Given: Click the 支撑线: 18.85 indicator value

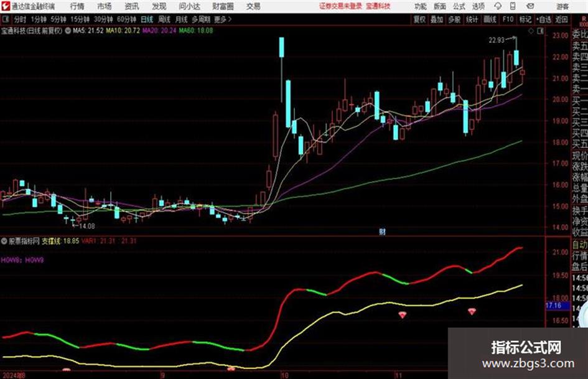Looking at the screenshot, I should tap(60, 241).
